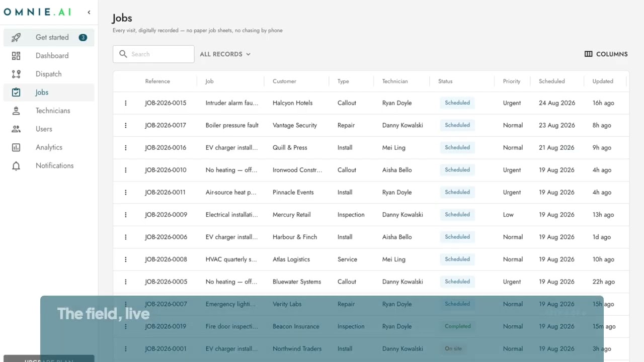The image size is (644, 362).
Task: Sort by the Priority column header
Action: [512, 81]
